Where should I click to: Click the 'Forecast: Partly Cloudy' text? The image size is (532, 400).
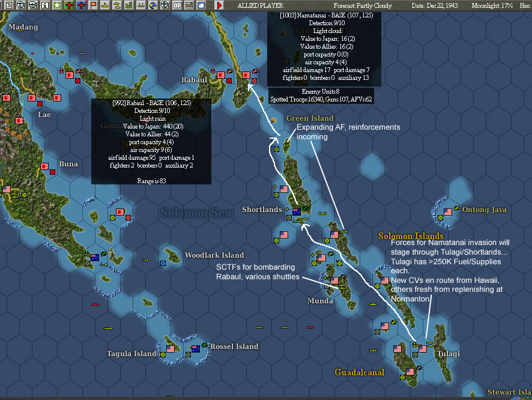(x=362, y=5)
